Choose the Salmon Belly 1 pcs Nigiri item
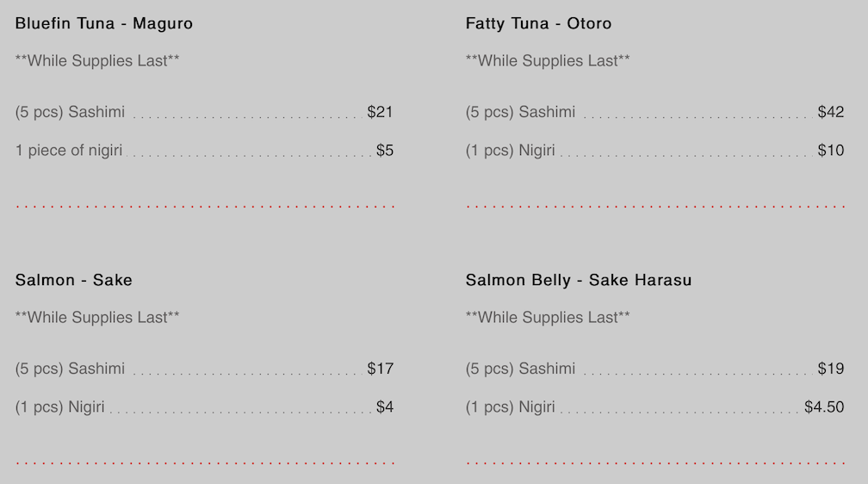The image size is (868, 484). [511, 407]
